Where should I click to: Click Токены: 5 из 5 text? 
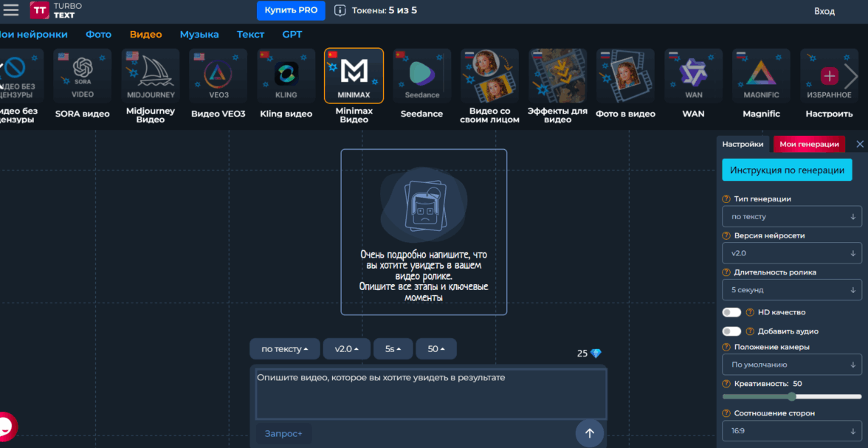[x=385, y=10]
